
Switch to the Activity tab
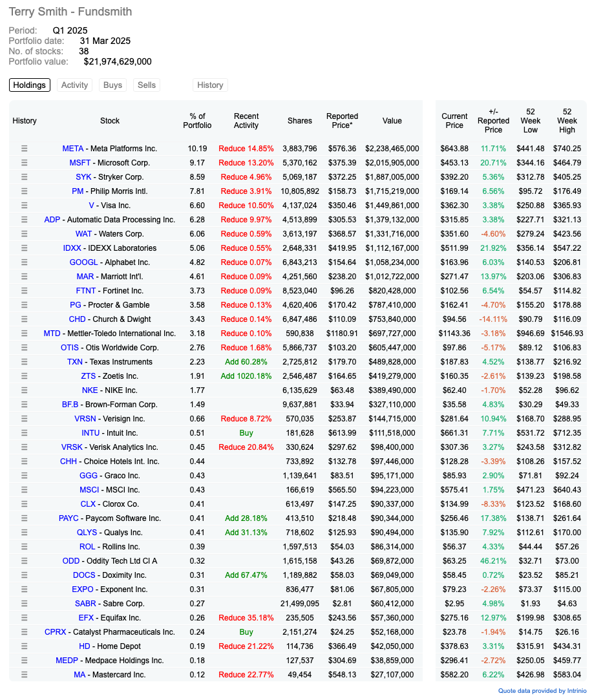coord(74,85)
